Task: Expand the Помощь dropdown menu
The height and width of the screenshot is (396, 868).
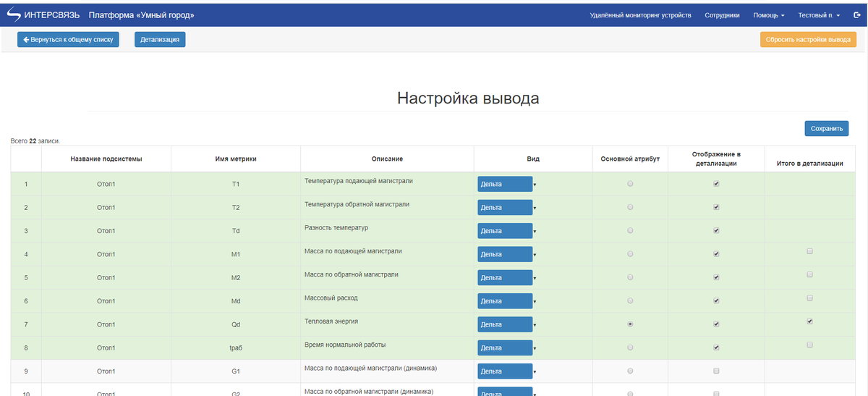Action: (x=769, y=15)
